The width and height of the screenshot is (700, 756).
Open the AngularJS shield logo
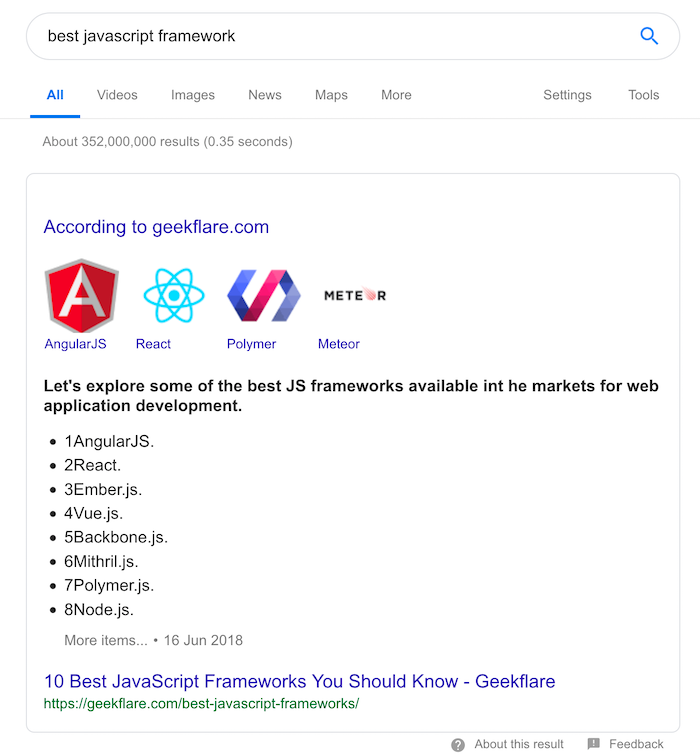click(x=81, y=296)
